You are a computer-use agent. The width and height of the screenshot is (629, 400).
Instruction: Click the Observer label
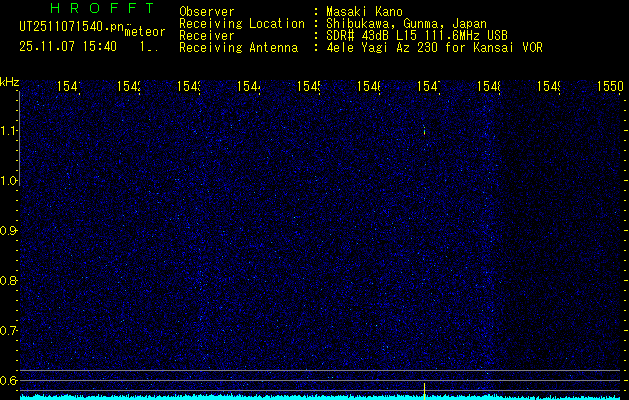207,12
